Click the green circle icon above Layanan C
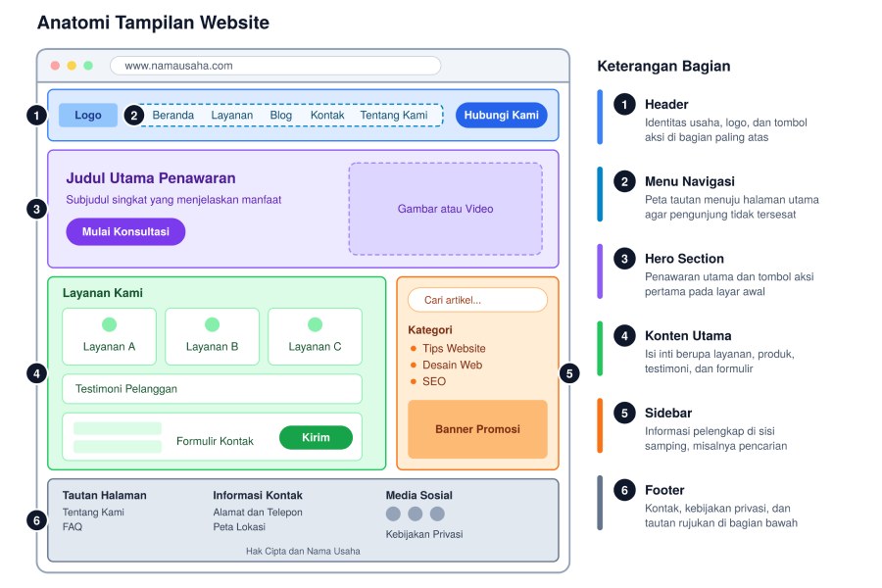 point(315,324)
